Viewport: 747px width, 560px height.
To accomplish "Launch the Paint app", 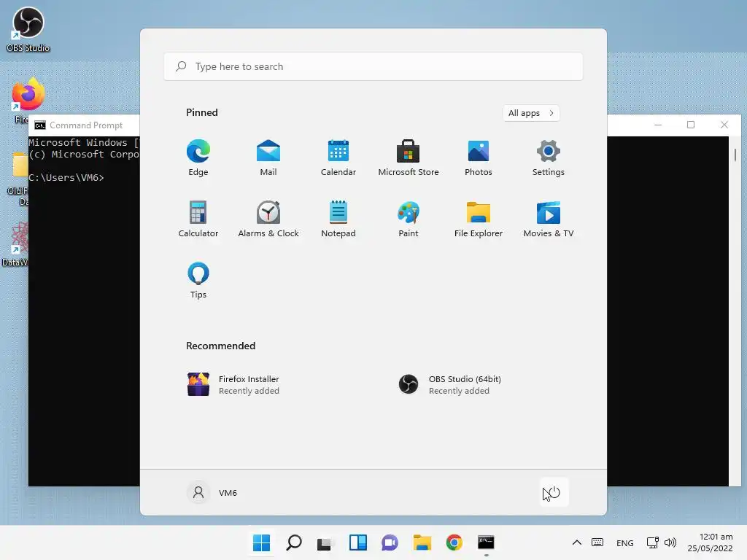I will click(409, 219).
